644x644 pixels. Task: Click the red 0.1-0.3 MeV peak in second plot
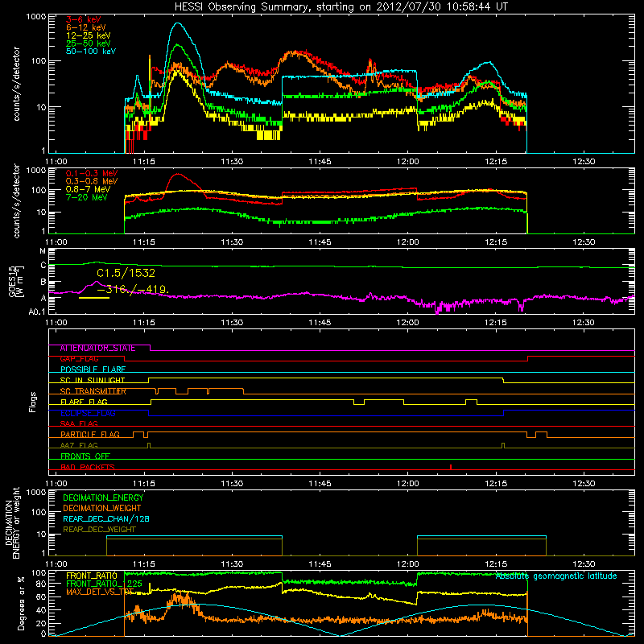(179, 174)
